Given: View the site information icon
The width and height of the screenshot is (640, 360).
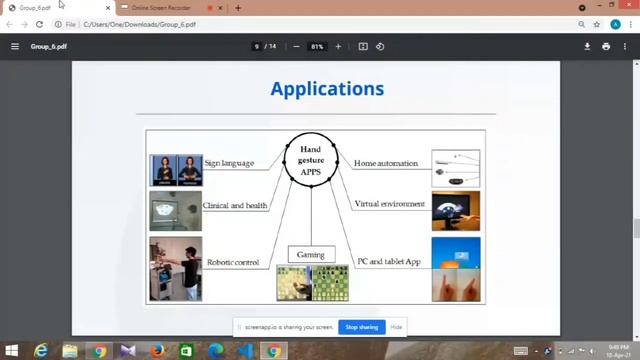Looking at the screenshot, I should (x=58, y=24).
